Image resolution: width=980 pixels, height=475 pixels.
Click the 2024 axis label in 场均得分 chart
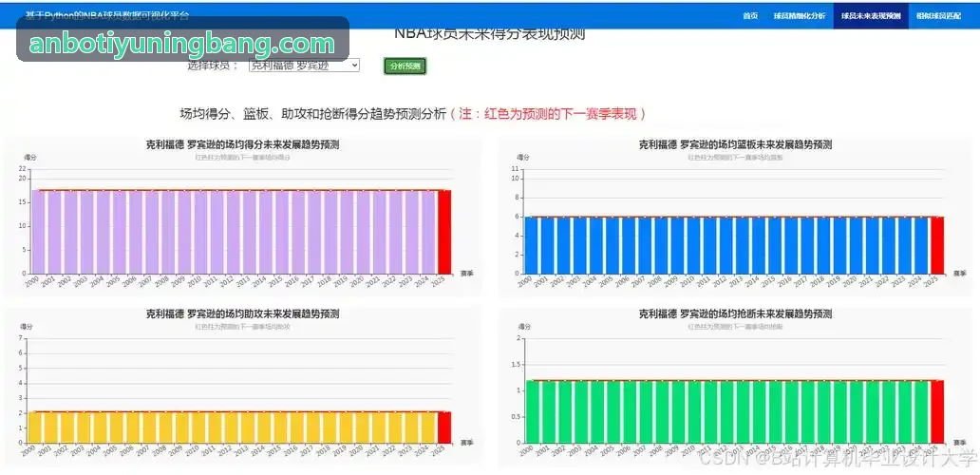[424, 282]
